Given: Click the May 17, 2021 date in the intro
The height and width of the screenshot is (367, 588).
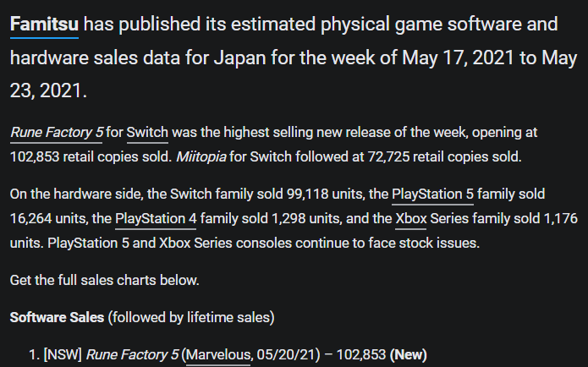Looking at the screenshot, I should [x=459, y=58].
